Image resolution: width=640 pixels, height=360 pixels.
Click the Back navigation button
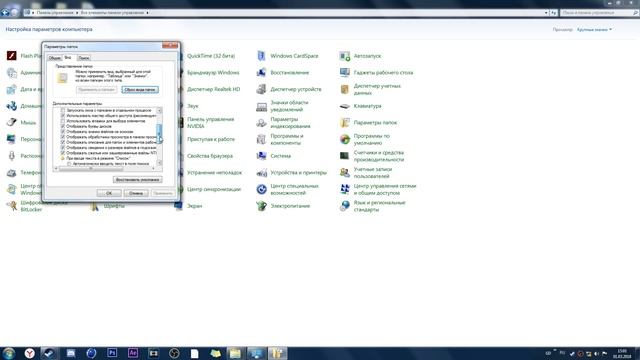(x=5, y=13)
